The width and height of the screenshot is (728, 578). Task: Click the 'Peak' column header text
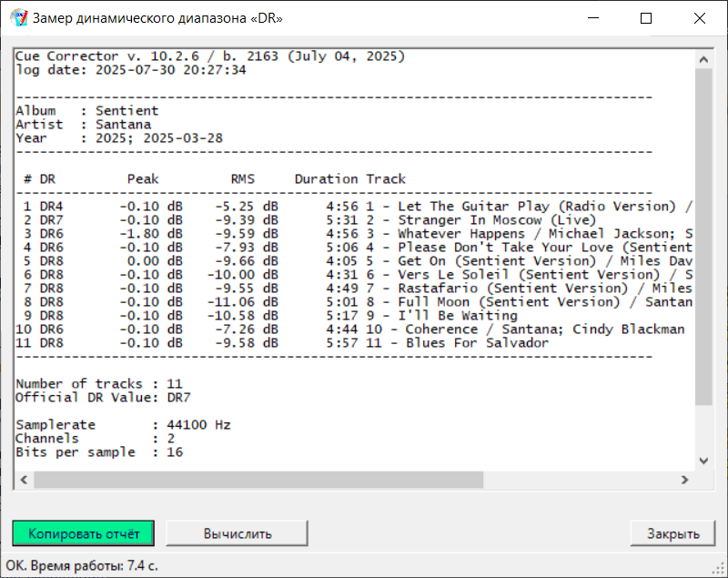(x=143, y=179)
